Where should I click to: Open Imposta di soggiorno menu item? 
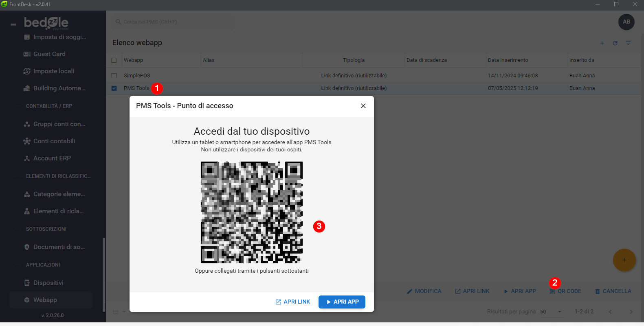coord(55,37)
